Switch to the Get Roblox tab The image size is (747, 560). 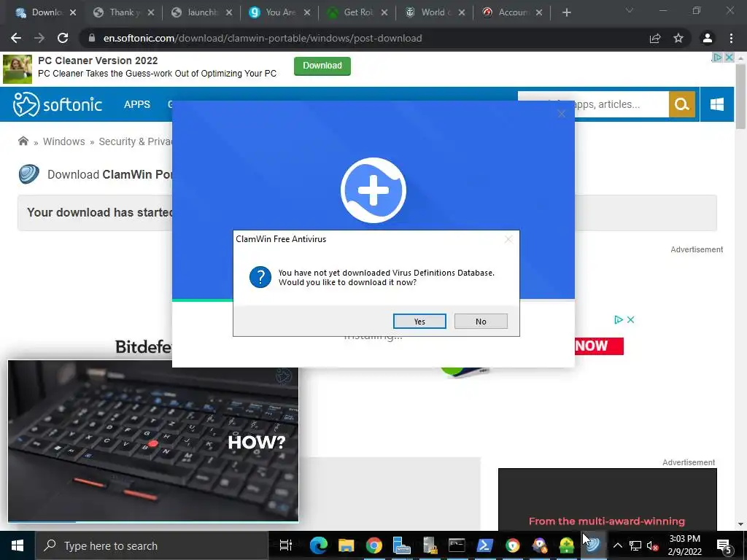pos(357,12)
